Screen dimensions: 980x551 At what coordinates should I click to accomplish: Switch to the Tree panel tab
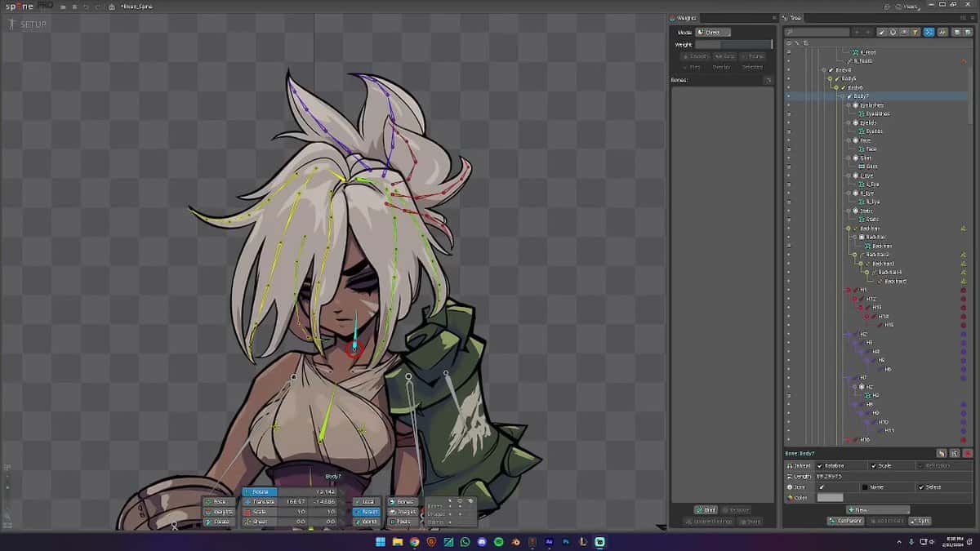[795, 17]
